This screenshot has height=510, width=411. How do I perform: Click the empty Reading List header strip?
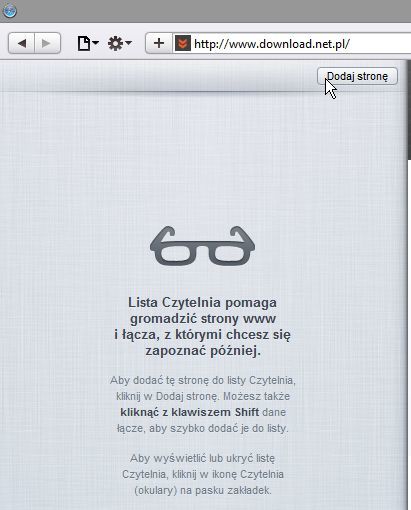157,76
